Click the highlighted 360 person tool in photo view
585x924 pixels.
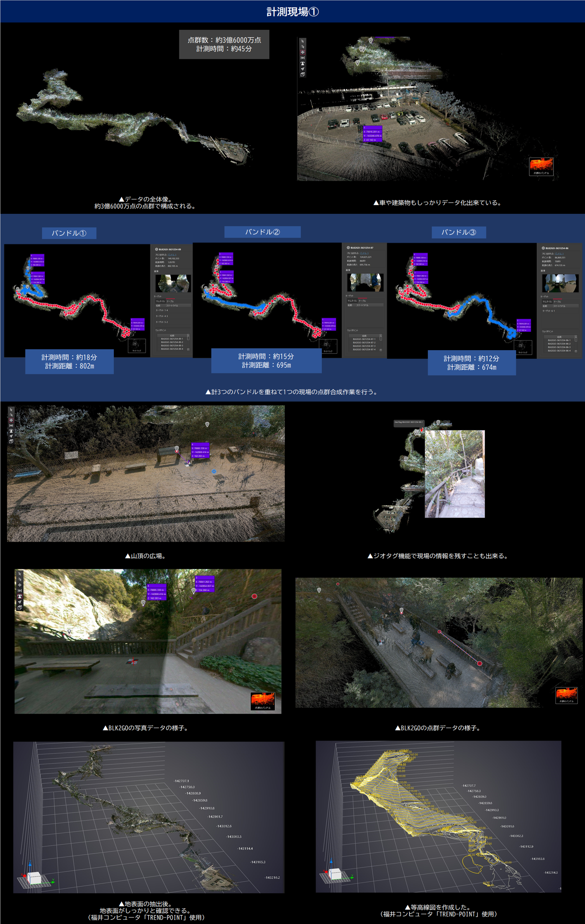20,596
